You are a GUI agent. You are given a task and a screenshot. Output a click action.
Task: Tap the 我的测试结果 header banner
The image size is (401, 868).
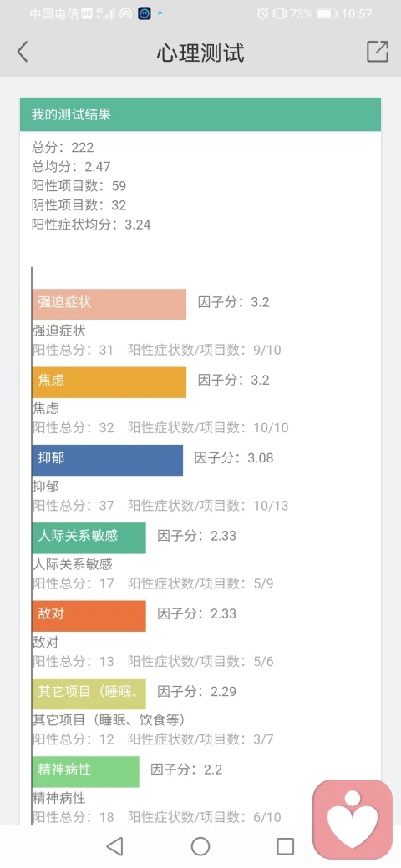(200, 114)
